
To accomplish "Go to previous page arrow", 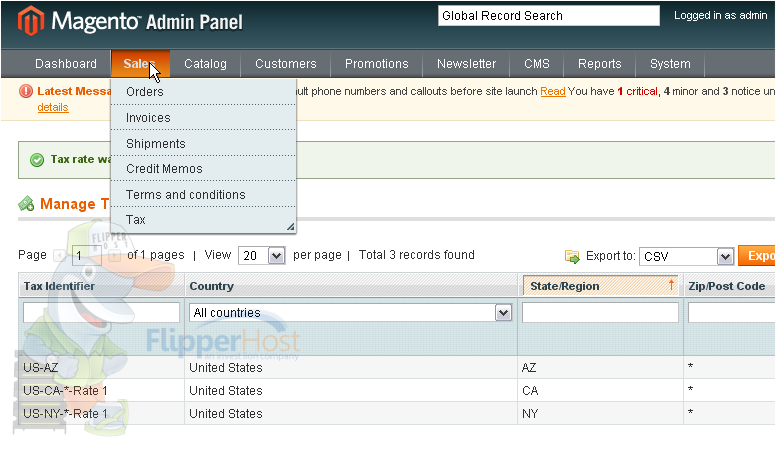I will (60, 255).
